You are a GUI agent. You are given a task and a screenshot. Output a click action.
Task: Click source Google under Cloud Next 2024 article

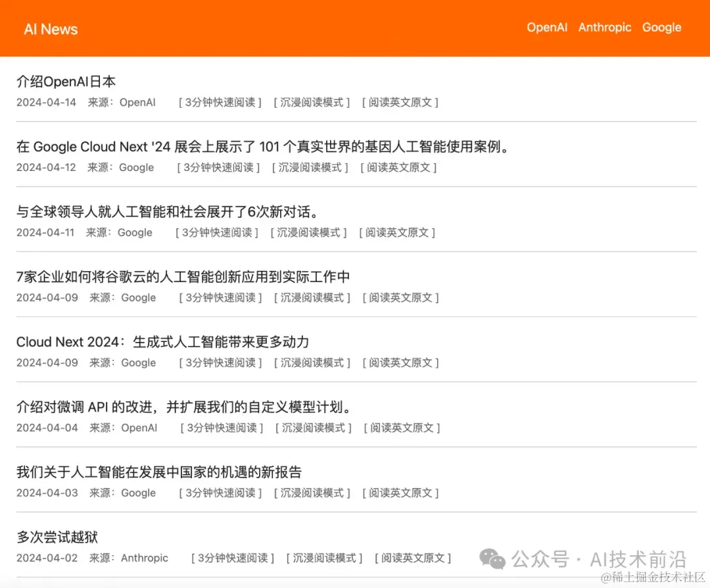pos(139,363)
